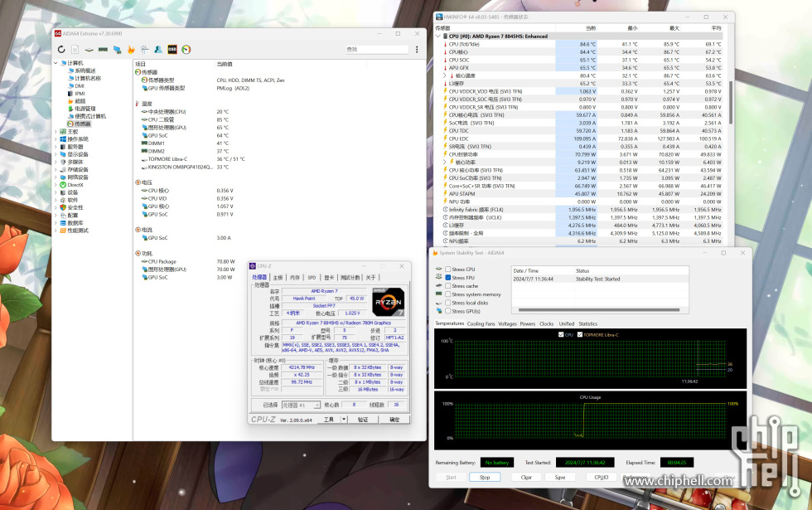The image size is (812, 510).
Task: Open the Clocks tab in stability test
Action: coord(546,324)
